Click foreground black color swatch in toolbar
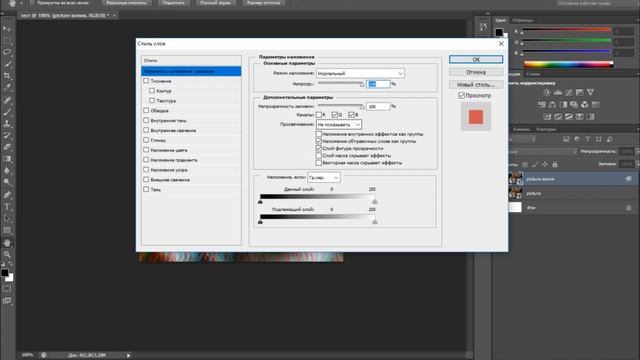The height and width of the screenshot is (360, 640). (4, 273)
